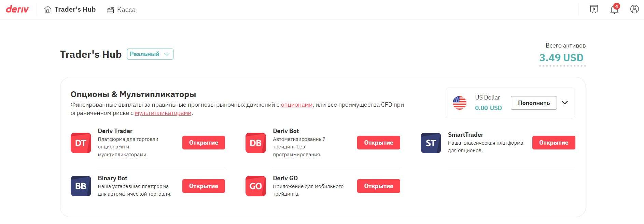This screenshot has width=644, height=224.
Task: Open the account profile icon
Action: 634,9
